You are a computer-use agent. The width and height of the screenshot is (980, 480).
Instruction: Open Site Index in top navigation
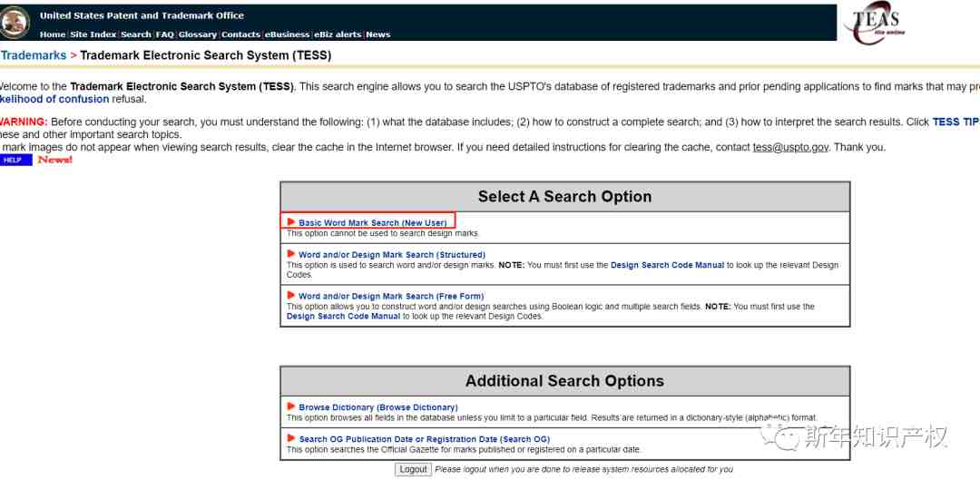[93, 34]
